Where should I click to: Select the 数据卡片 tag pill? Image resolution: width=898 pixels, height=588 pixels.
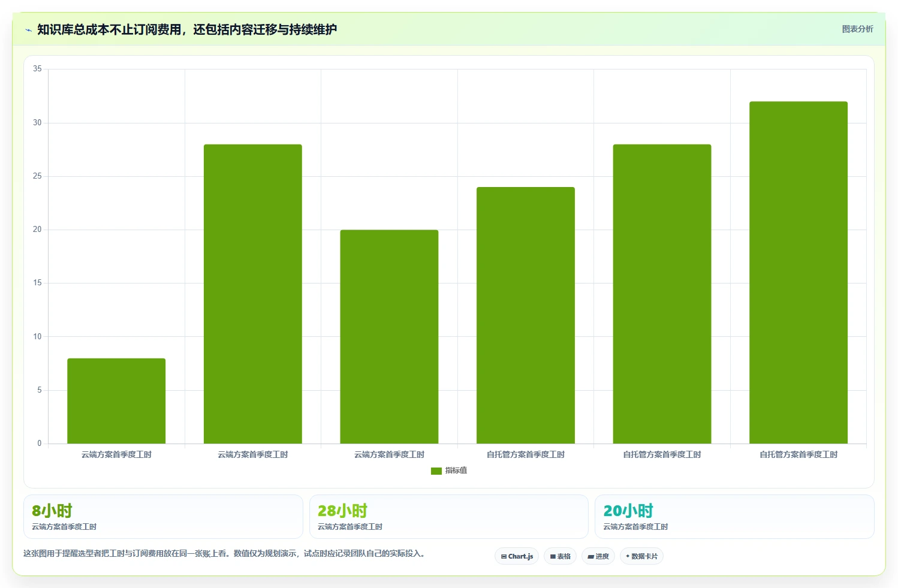pyautogui.click(x=641, y=556)
